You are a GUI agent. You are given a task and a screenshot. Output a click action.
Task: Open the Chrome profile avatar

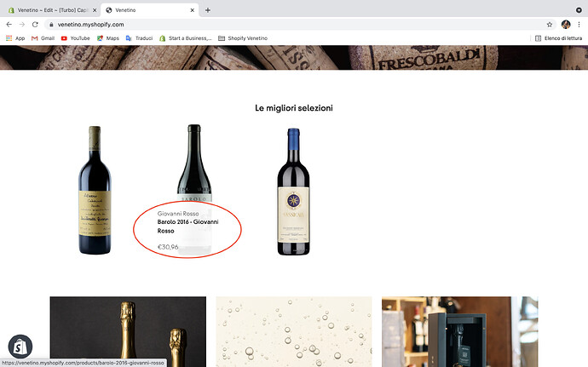click(x=566, y=25)
